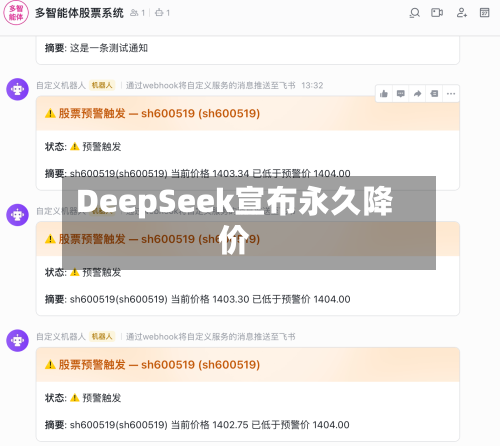Click the summary with price 1403.34

point(198,173)
